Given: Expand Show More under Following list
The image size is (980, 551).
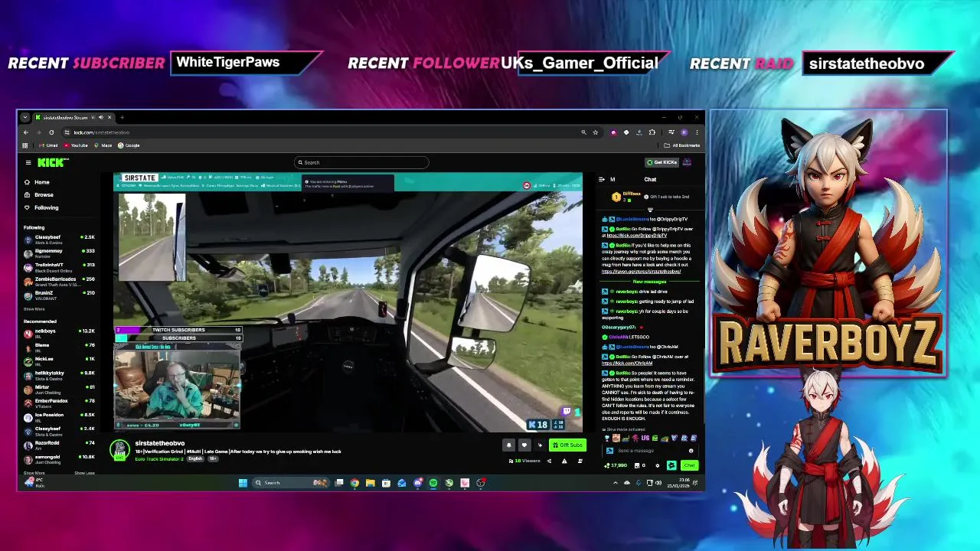Looking at the screenshot, I should [x=34, y=309].
